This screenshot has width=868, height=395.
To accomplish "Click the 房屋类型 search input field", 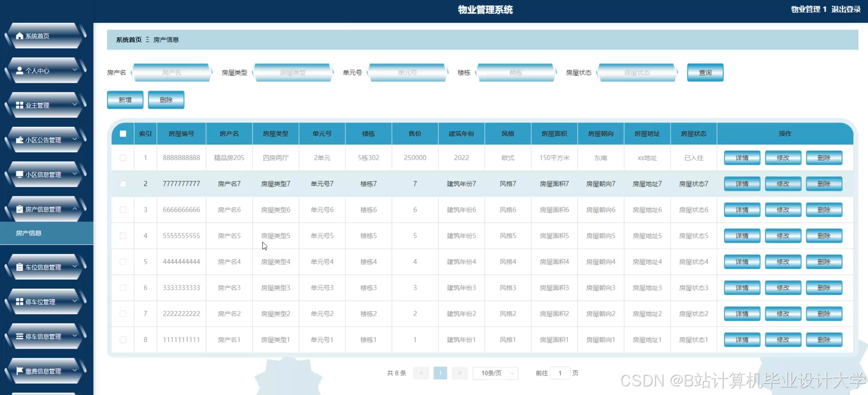I will [293, 73].
